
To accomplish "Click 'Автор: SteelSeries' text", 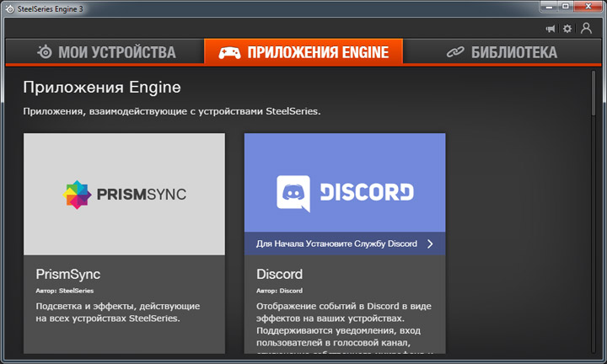I will click(65, 291).
